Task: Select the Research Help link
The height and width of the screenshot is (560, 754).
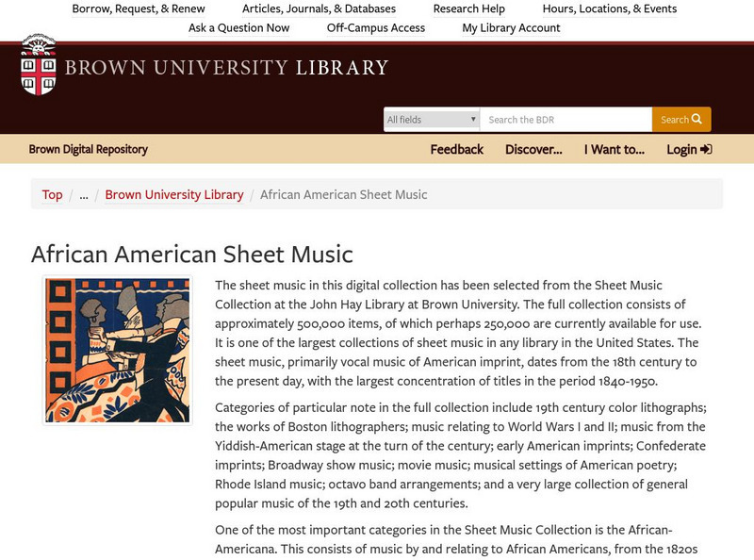Action: [x=468, y=8]
